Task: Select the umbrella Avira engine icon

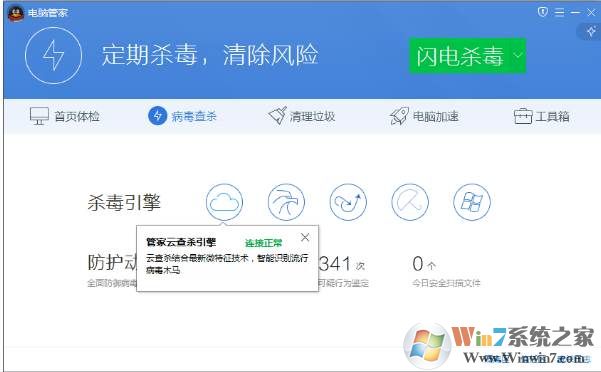Action: pyautogui.click(x=410, y=202)
